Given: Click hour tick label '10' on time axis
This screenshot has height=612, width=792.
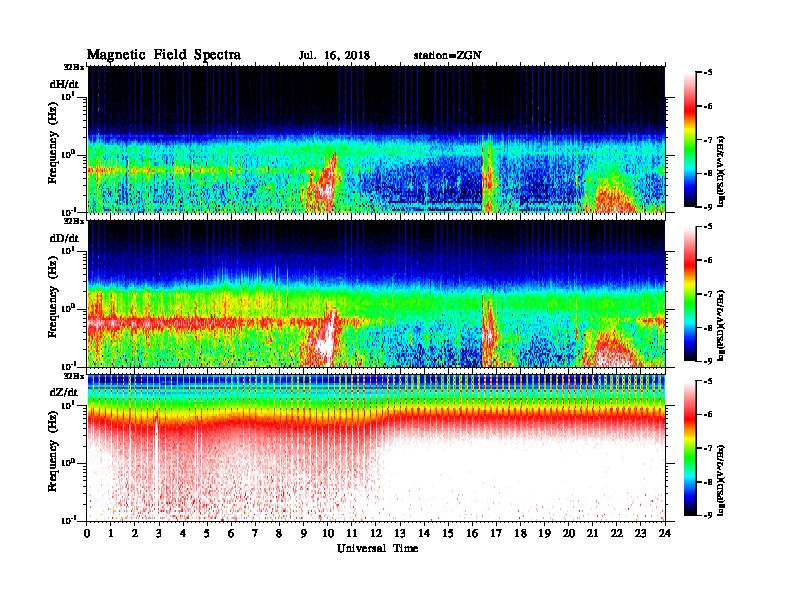Looking at the screenshot, I should 328,534.
